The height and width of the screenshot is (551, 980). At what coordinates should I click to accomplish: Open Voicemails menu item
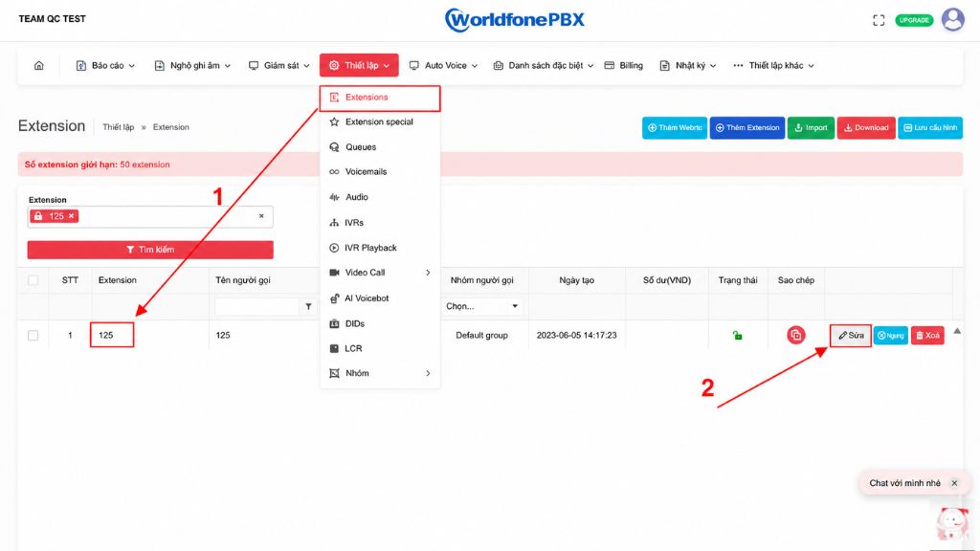380,172
